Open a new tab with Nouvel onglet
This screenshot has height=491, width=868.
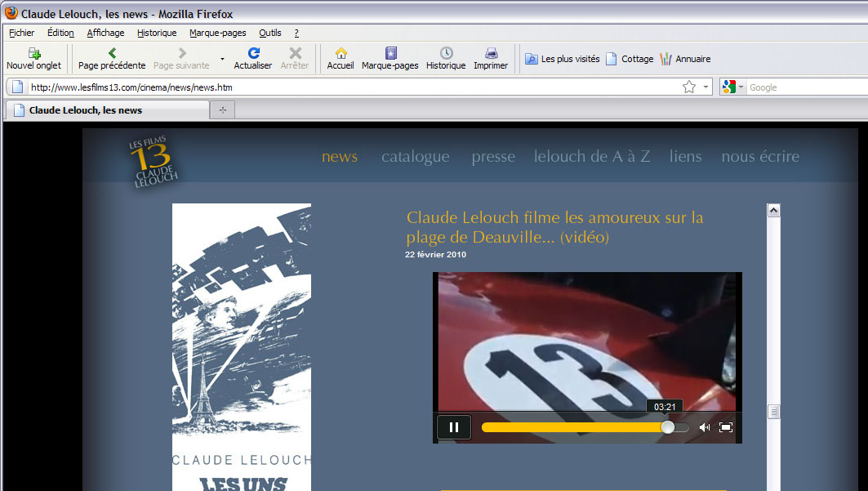click(x=33, y=59)
